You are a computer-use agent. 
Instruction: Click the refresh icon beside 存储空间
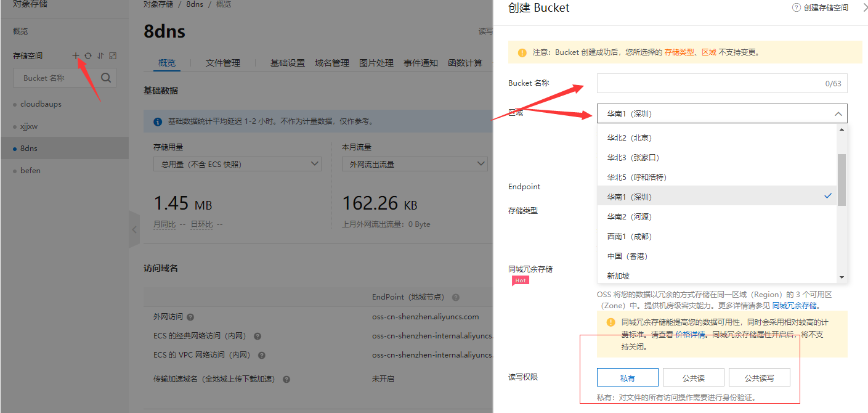(88, 55)
